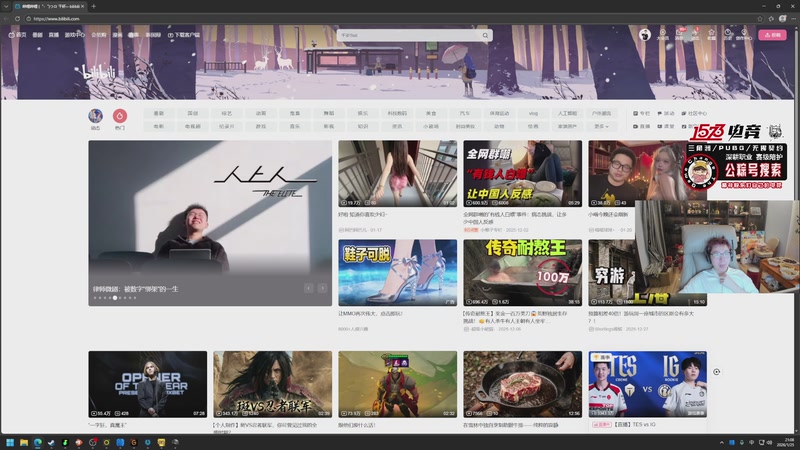The width and height of the screenshot is (800, 450).
Task: Click the refresh feed round button at right
Action: [x=716, y=372]
